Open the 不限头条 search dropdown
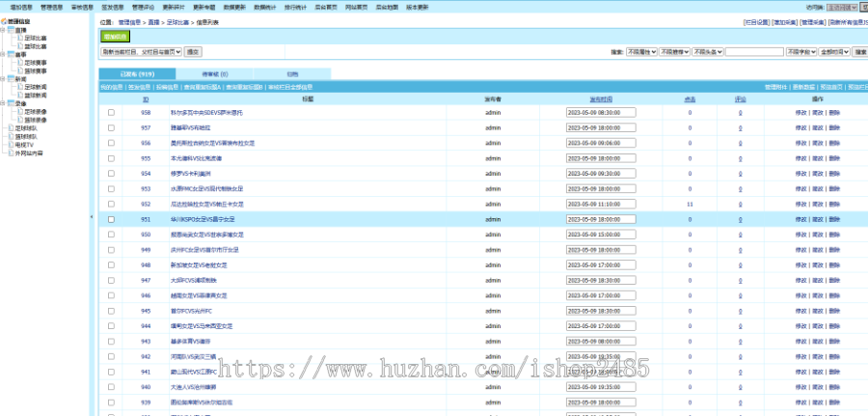Screen dimensions: 868x416 coord(708,51)
